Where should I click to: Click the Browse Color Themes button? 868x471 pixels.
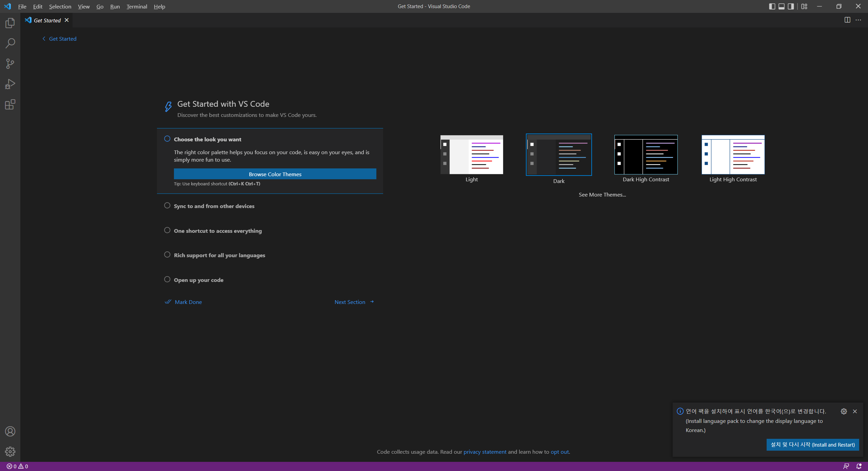275,174
